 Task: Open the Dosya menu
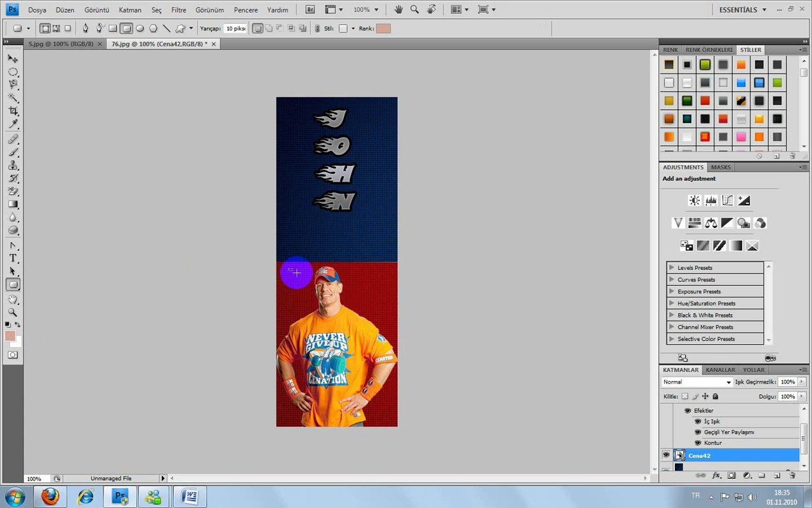tap(37, 10)
